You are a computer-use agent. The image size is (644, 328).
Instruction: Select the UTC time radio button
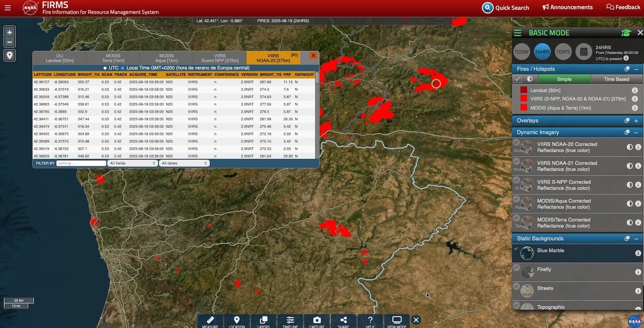[105, 68]
